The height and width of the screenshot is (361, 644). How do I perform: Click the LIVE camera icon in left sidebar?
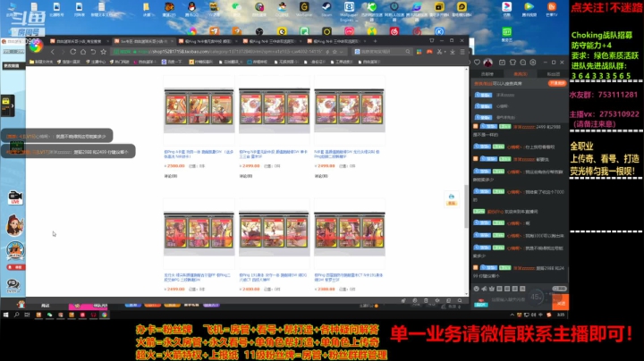click(15, 197)
